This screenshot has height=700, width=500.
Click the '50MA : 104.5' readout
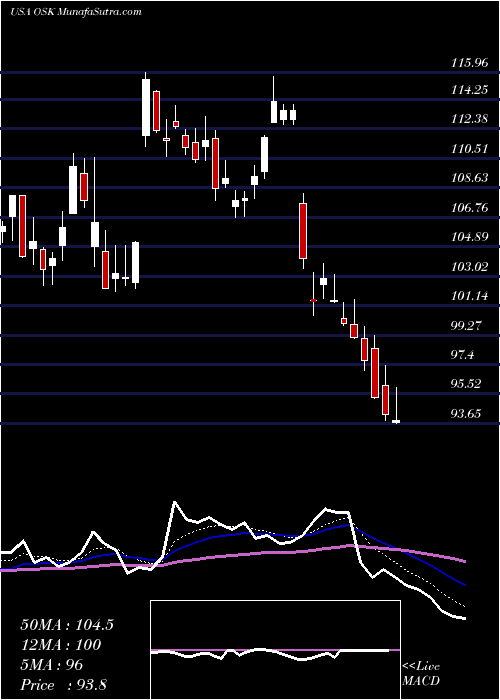[x=67, y=625]
